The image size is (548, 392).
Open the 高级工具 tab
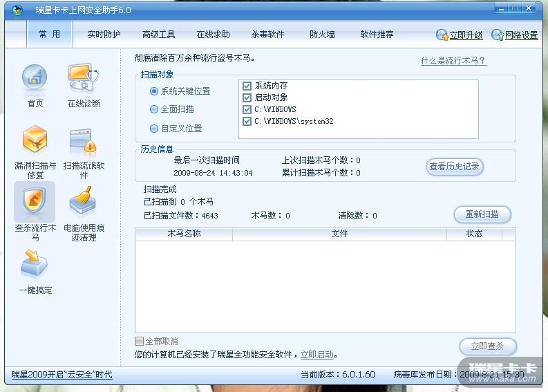(x=158, y=35)
